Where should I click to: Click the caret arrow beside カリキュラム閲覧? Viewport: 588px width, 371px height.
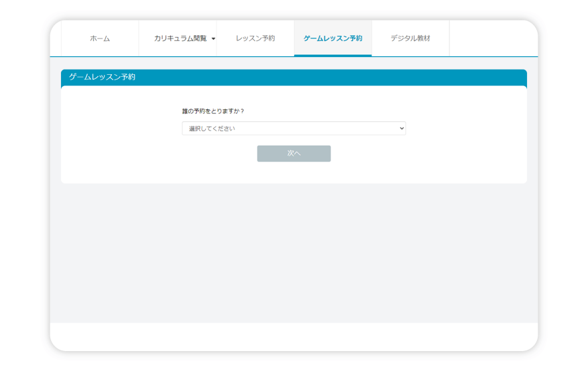point(213,39)
